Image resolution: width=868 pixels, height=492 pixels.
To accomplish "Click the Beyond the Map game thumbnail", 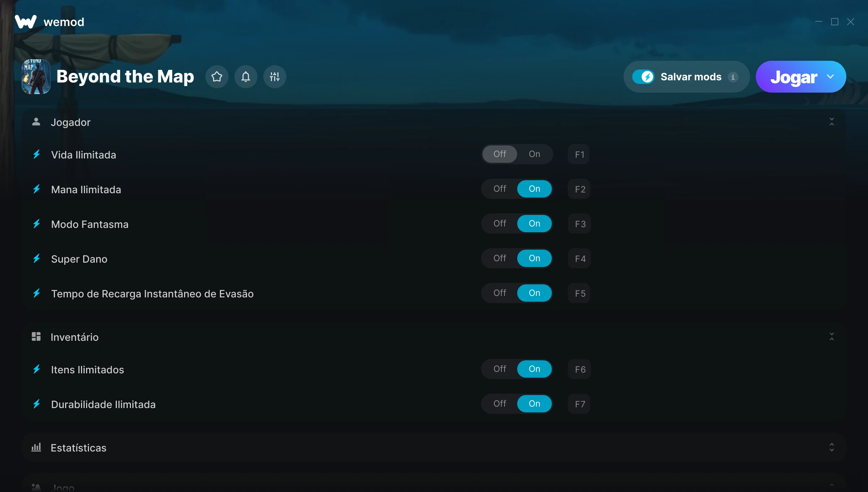I will coord(36,77).
